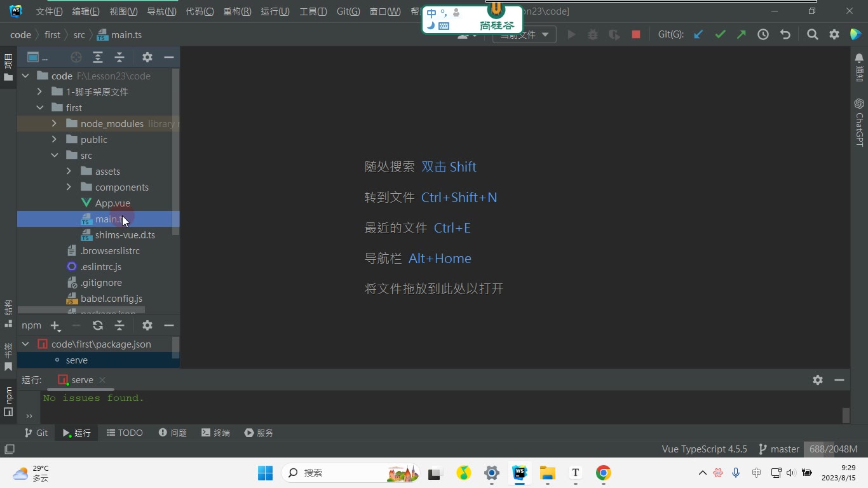Open the 文件(F) menu
Screen dimensions: 868x488
pyautogui.click(x=49, y=11)
